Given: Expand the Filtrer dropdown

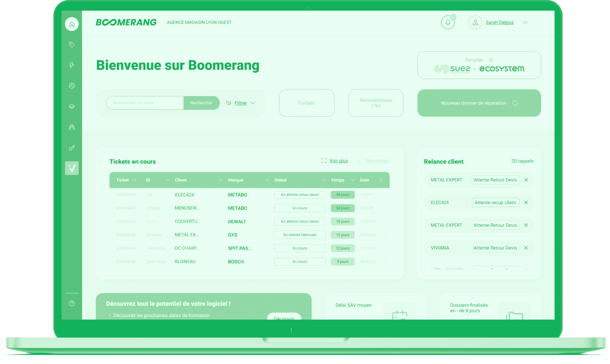Looking at the screenshot, I should click(253, 103).
